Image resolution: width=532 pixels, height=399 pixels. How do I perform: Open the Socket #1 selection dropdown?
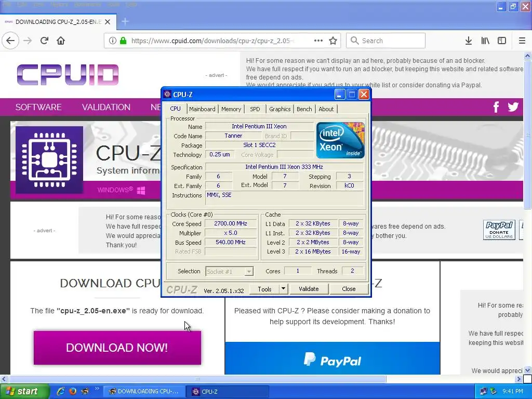[x=229, y=271]
